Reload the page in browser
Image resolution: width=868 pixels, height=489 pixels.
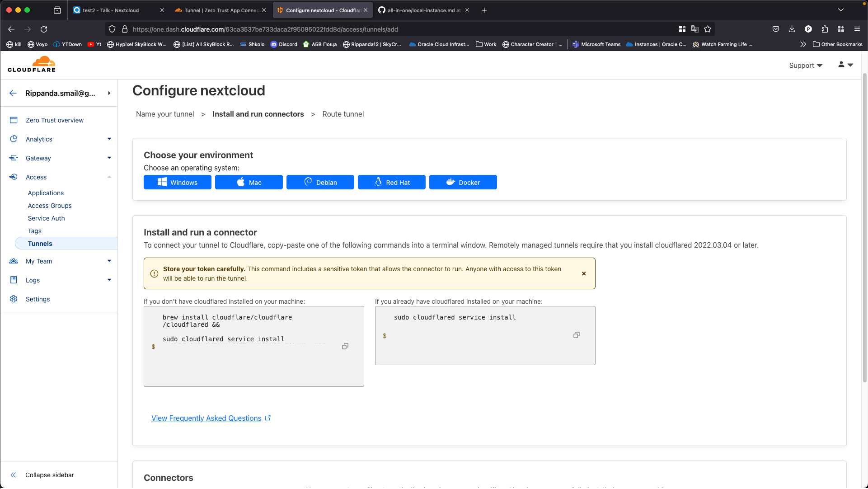click(x=44, y=29)
